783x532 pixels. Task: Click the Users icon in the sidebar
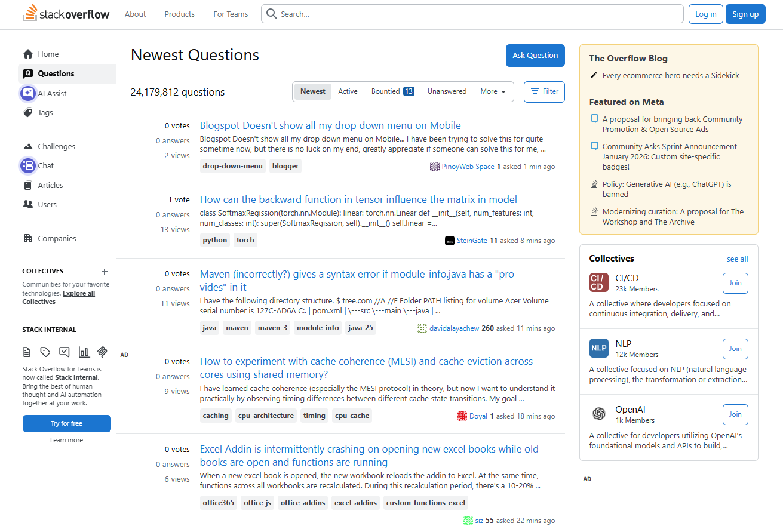point(27,204)
